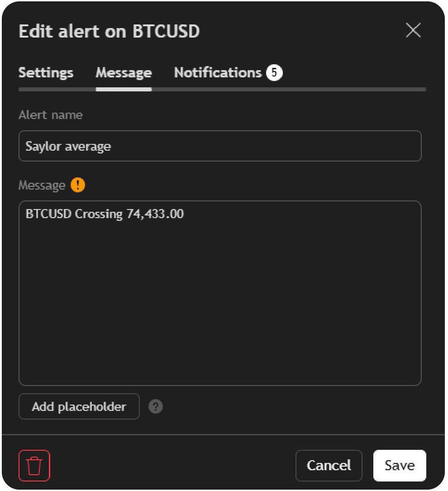Image resolution: width=448 pixels, height=491 pixels.
Task: Click the orange warning icon beside Message
Action: [x=78, y=185]
